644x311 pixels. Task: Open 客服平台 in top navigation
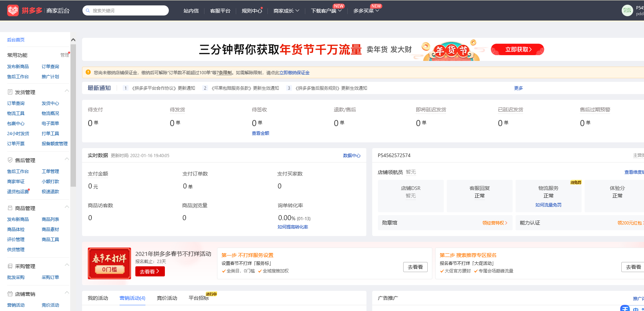[x=220, y=11]
